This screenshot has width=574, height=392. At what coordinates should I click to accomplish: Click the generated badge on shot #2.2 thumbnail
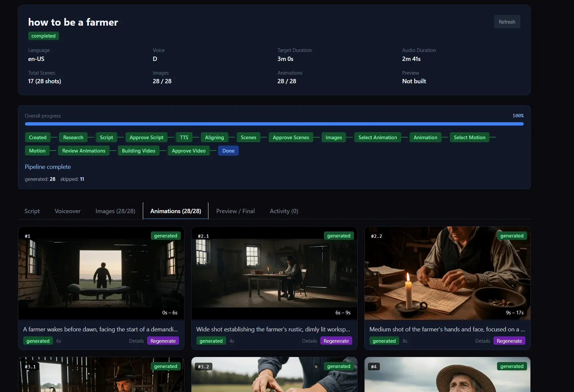512,236
